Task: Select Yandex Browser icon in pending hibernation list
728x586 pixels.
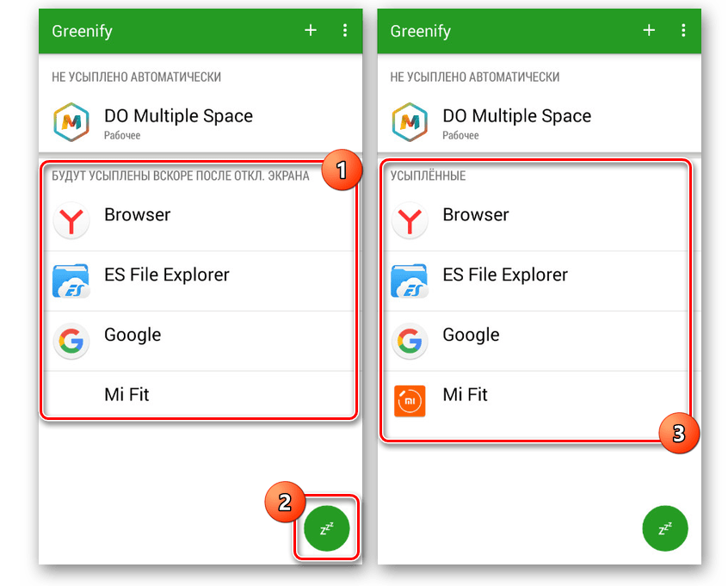Action: pyautogui.click(x=71, y=222)
